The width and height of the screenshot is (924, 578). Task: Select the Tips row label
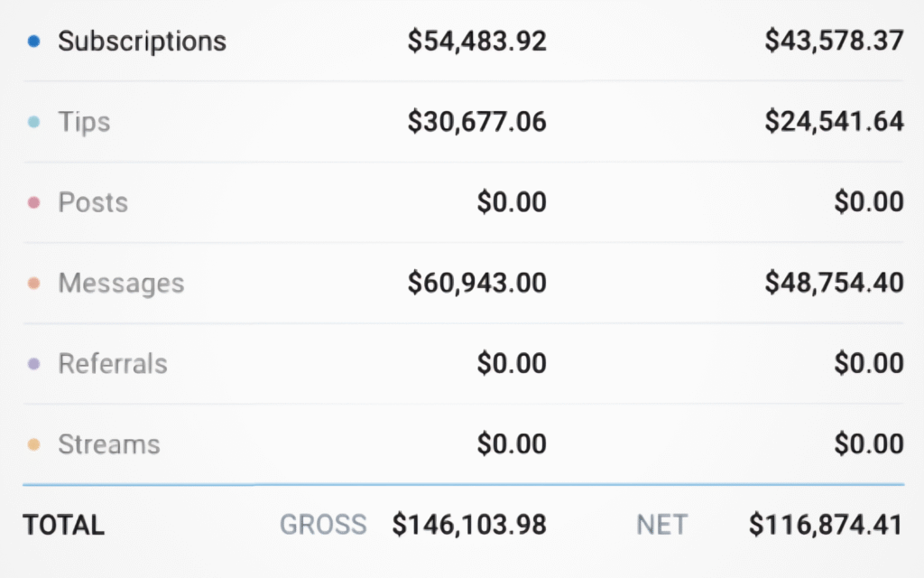(x=84, y=122)
